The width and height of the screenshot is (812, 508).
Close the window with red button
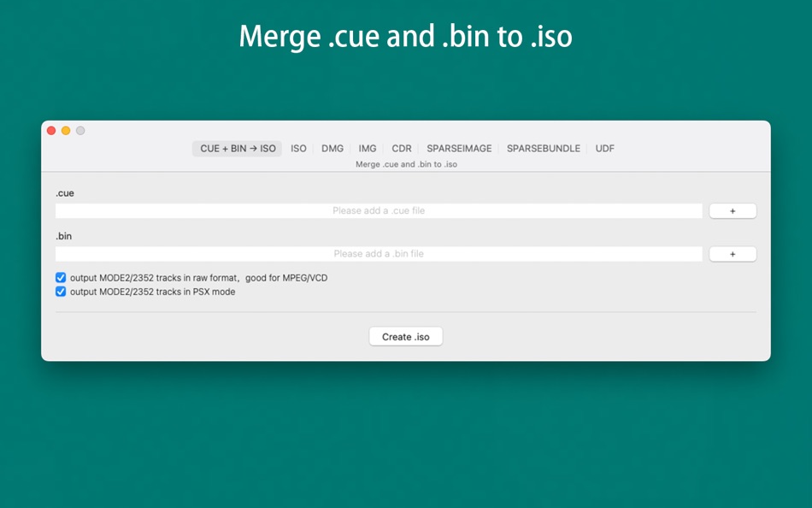(51, 131)
